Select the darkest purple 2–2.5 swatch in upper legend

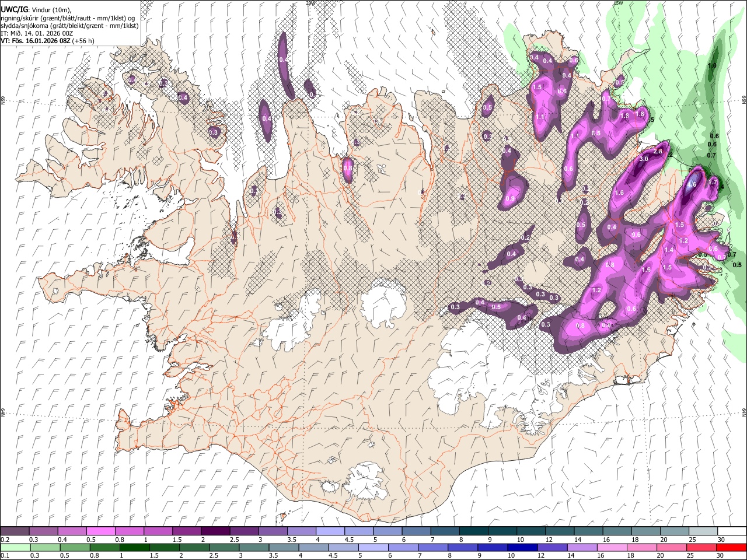215,531
